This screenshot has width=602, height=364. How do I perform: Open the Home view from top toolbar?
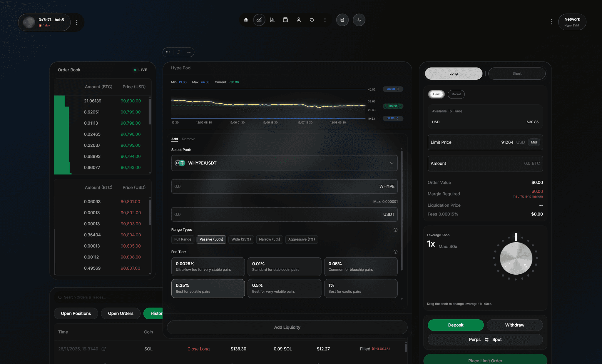[x=246, y=20]
